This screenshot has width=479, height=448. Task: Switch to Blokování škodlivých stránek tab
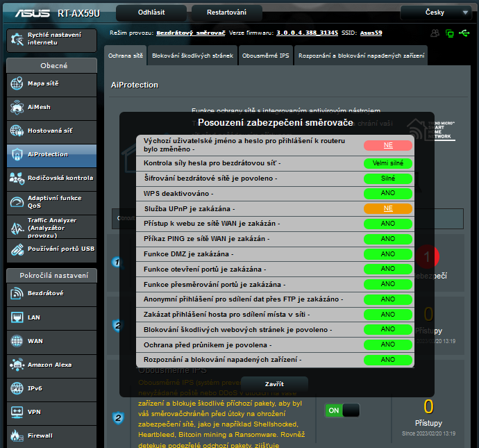pyautogui.click(x=192, y=56)
